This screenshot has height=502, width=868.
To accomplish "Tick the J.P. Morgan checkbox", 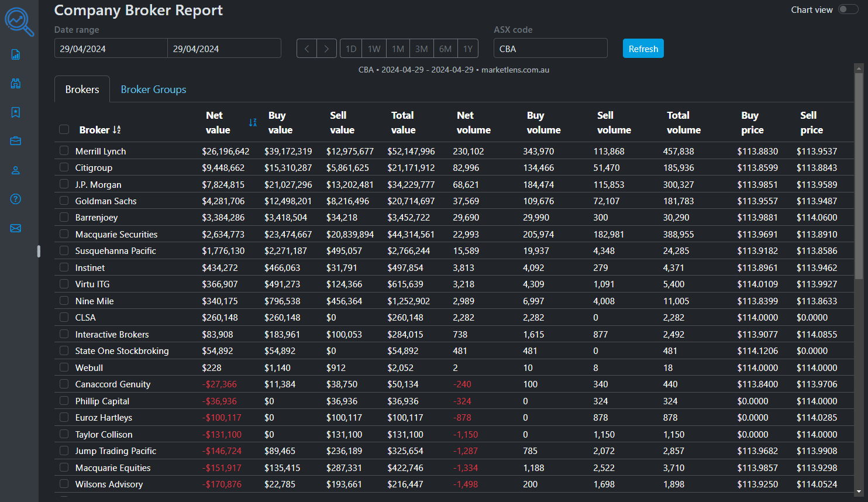I will pos(64,184).
